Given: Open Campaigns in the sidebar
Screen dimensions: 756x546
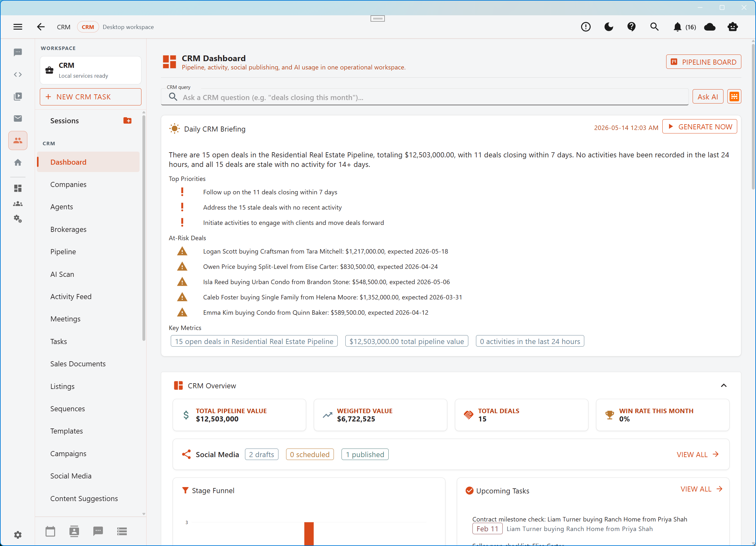Looking at the screenshot, I should [88, 454].
